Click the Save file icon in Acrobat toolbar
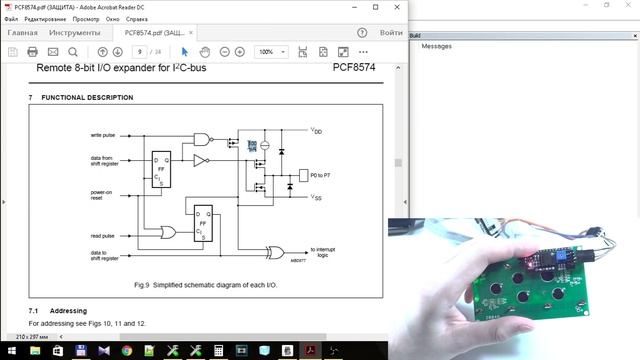 point(13,52)
